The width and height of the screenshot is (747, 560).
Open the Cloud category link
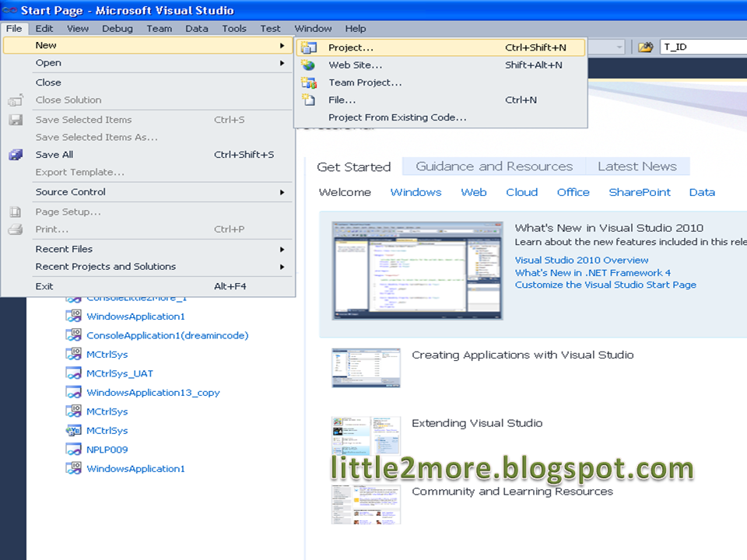(x=521, y=192)
